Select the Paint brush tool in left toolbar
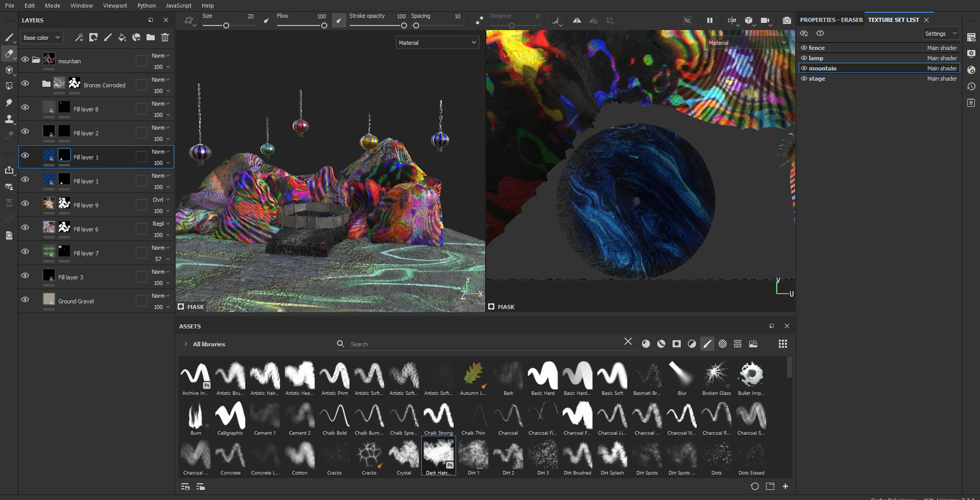The width and height of the screenshot is (980, 500). (x=9, y=38)
